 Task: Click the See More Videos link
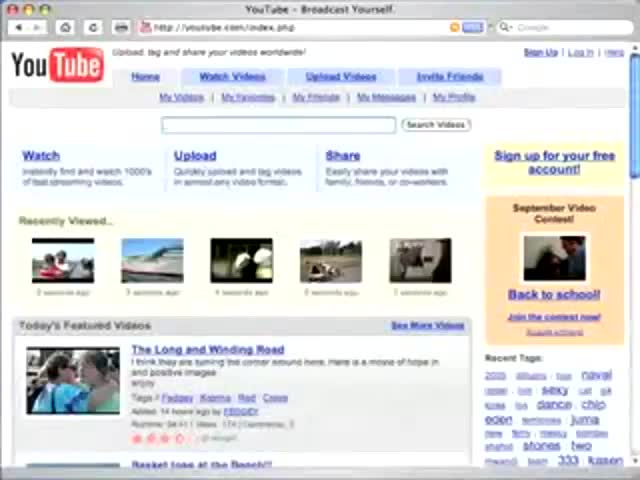tap(427, 326)
